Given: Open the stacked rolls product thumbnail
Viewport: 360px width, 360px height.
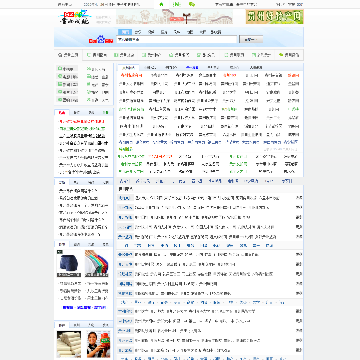Looking at the screenshot, I should click(x=69, y=344).
